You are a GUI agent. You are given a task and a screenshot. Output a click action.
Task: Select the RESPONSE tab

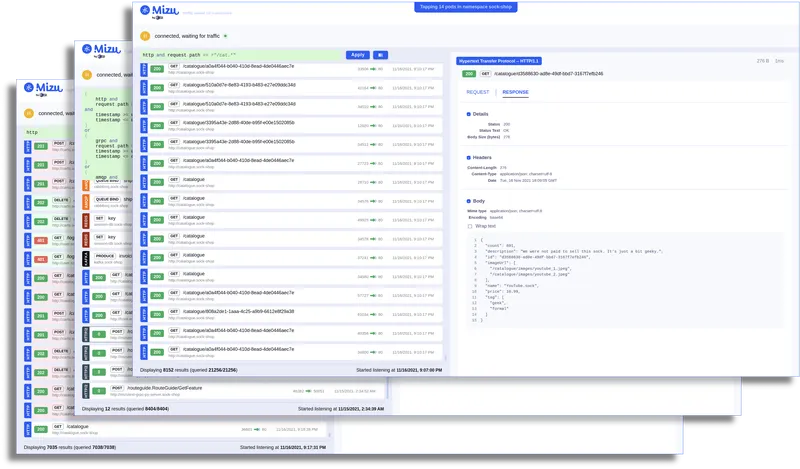(515, 92)
